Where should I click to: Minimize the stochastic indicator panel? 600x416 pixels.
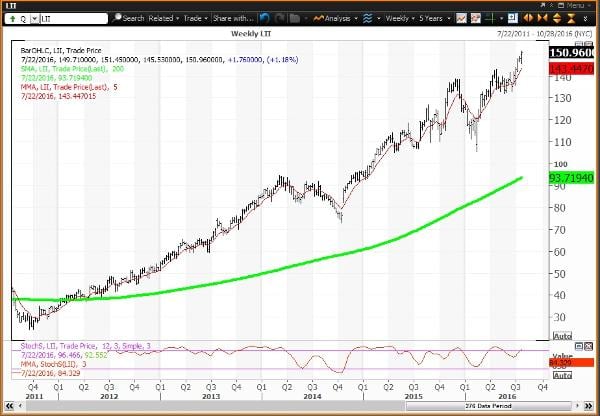point(579,347)
